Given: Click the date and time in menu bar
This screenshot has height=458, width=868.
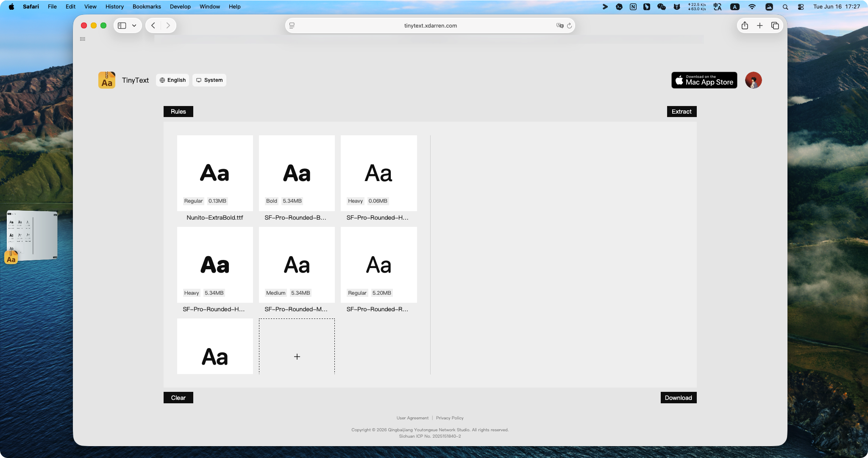Looking at the screenshot, I should (836, 6).
